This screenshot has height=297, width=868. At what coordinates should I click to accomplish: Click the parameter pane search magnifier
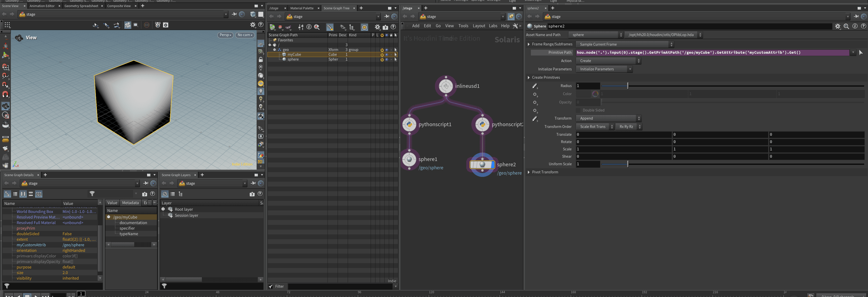coord(846,26)
